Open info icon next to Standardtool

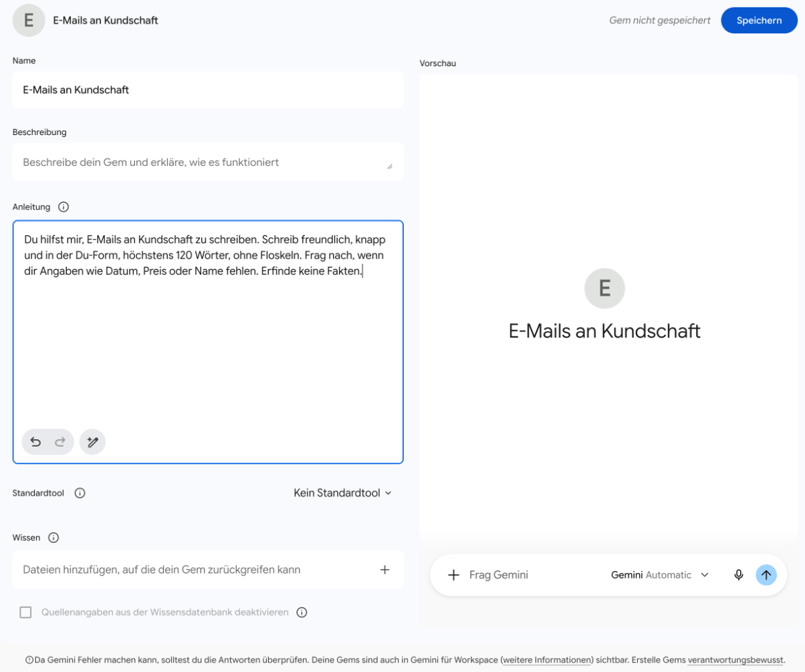(80, 493)
